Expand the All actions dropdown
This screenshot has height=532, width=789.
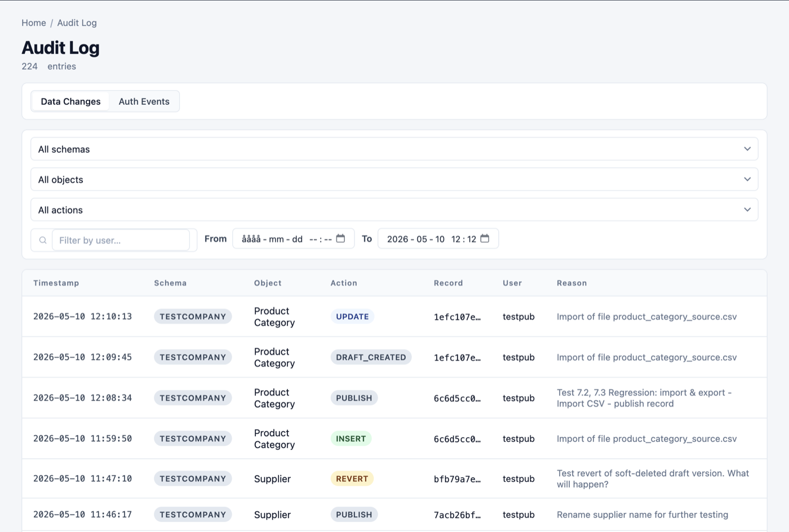tap(394, 210)
